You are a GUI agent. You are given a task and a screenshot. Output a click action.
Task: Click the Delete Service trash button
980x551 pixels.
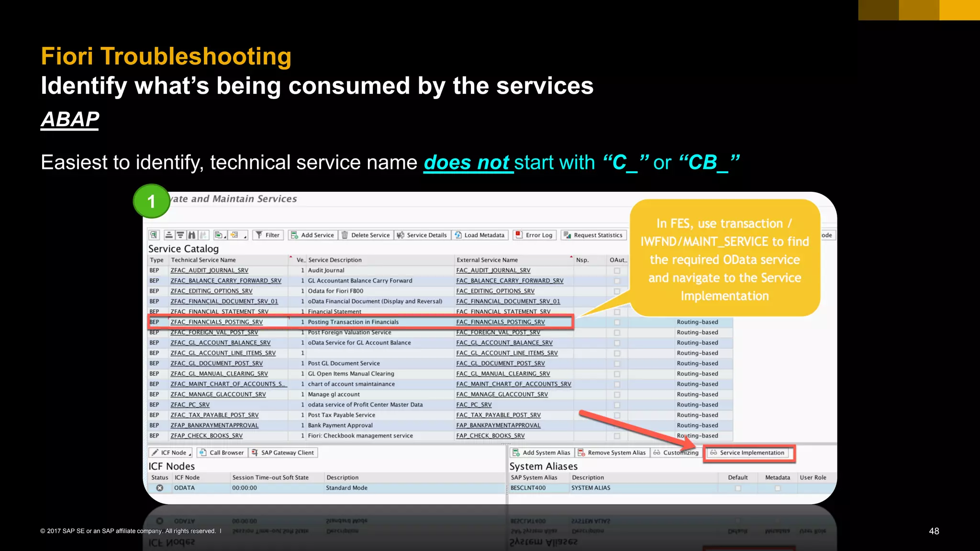click(x=366, y=235)
